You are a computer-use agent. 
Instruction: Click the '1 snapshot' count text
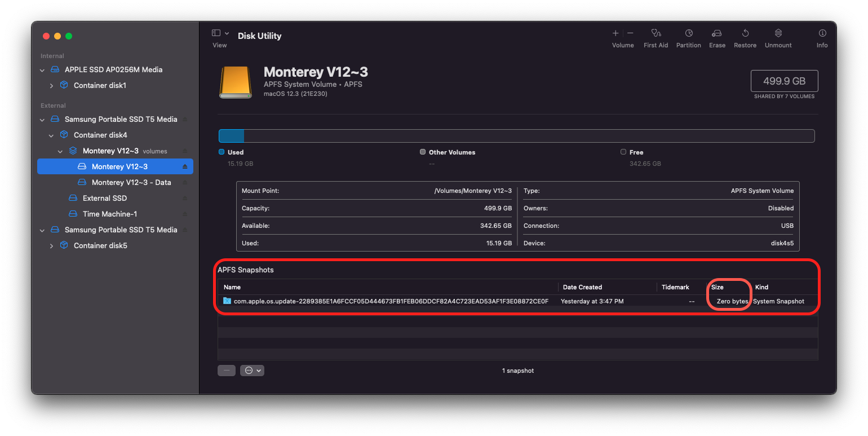coord(518,371)
